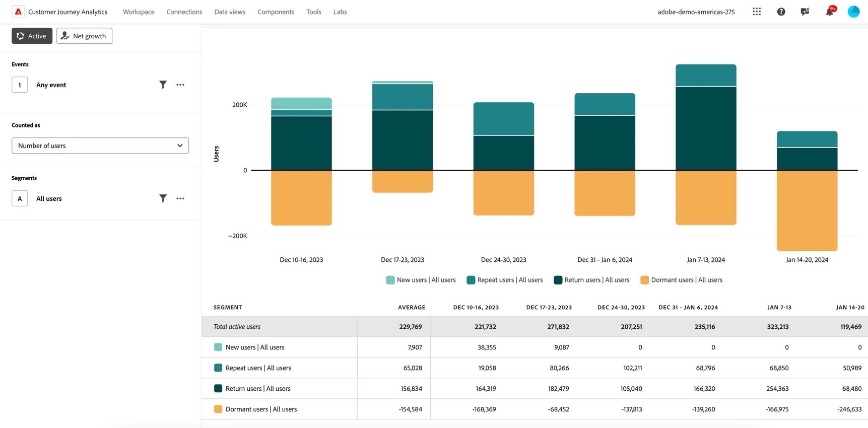Image resolution: width=868 pixels, height=428 pixels.
Task: Select segment A badge
Action: [x=20, y=198]
